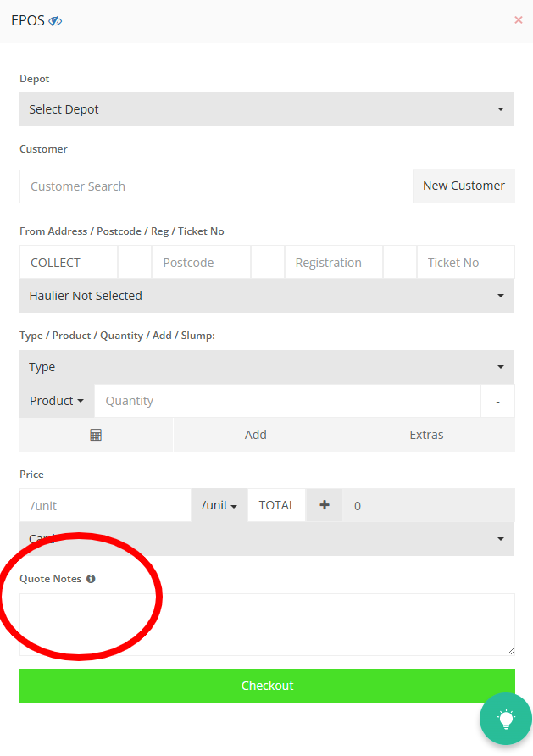The image size is (533, 756).
Task: Open the Haulier Not Selected dropdown
Action: tap(266, 296)
